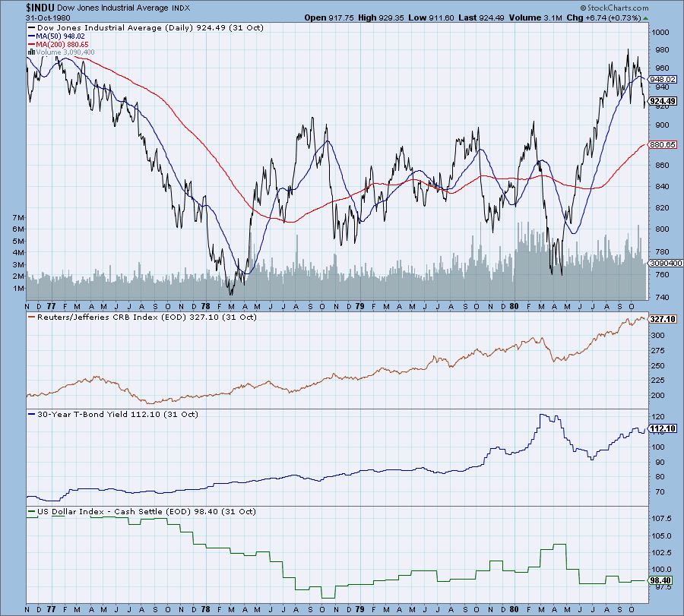Image resolution: width=684 pixels, height=616 pixels.
Task: Click the red MA(200) legend line marker
Action: (31, 44)
